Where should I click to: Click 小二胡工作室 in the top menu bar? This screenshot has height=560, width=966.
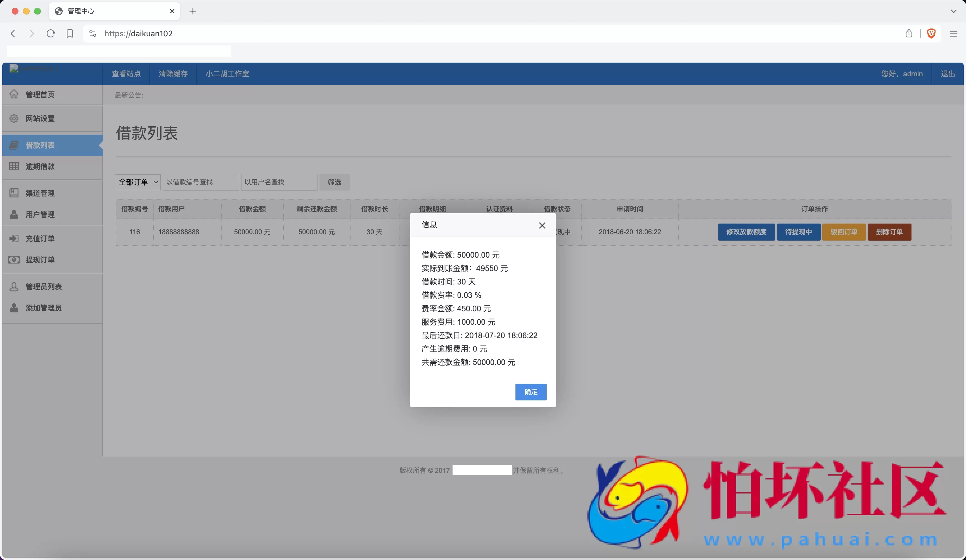(x=227, y=73)
